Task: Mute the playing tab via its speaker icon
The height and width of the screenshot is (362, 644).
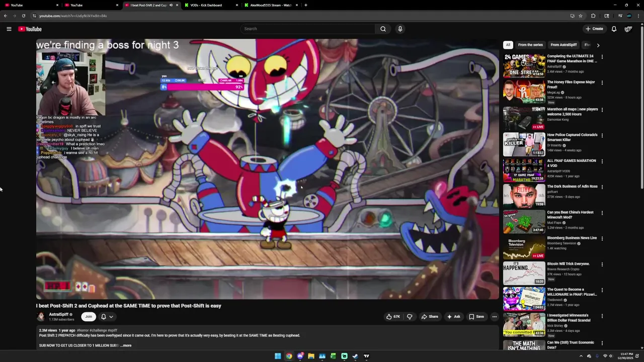Action: click(171, 5)
